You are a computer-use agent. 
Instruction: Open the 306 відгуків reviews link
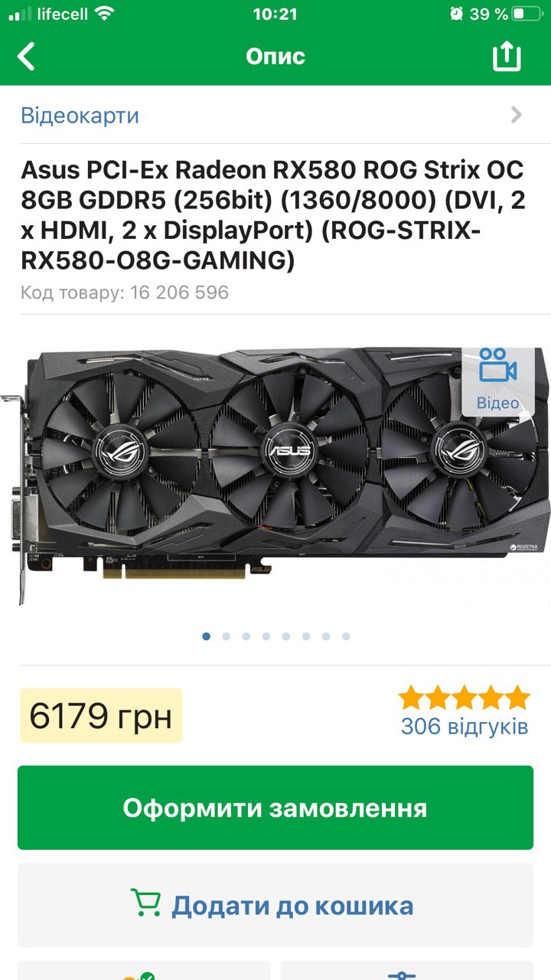click(465, 726)
